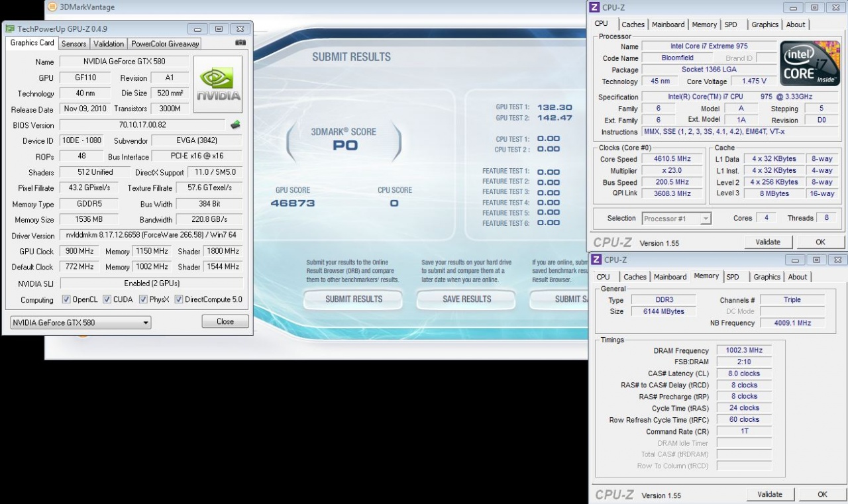Click the GPU SCORE 46873 value
The height and width of the screenshot is (504, 848).
[x=293, y=203]
